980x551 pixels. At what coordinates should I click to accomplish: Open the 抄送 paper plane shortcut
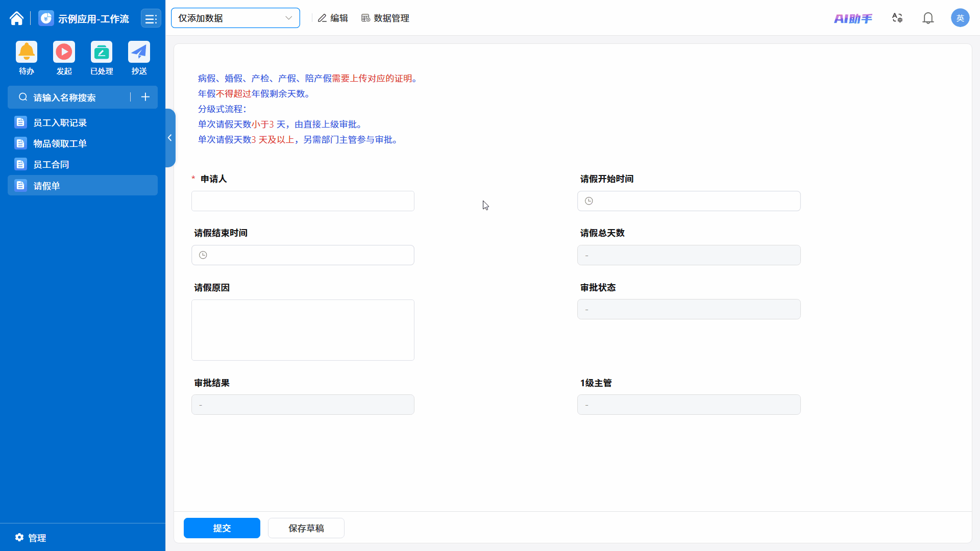(x=139, y=52)
